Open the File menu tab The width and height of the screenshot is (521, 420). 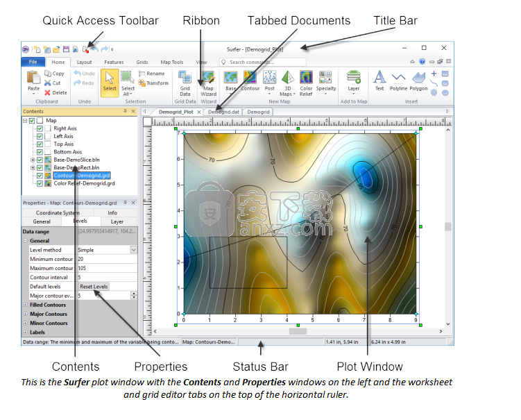33,62
